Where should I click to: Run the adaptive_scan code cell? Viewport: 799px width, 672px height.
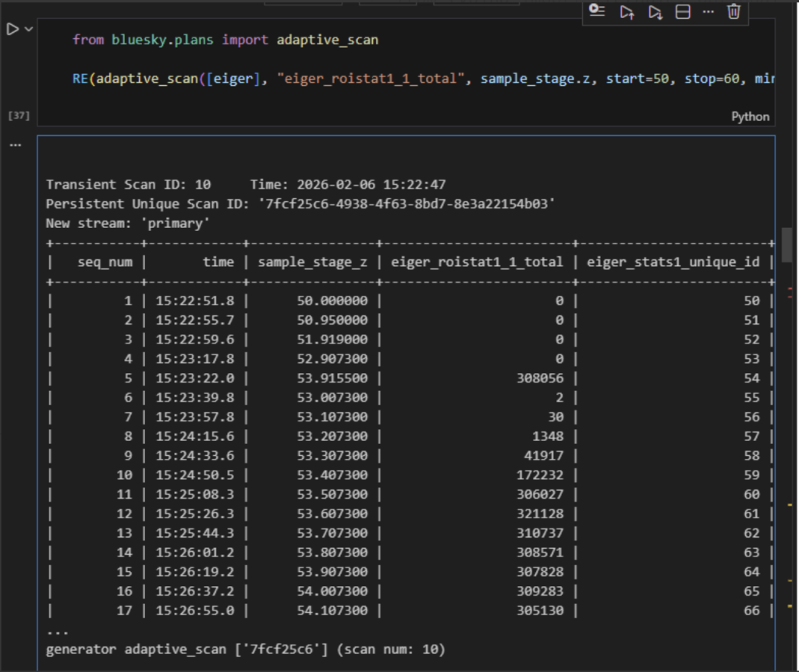(12, 30)
